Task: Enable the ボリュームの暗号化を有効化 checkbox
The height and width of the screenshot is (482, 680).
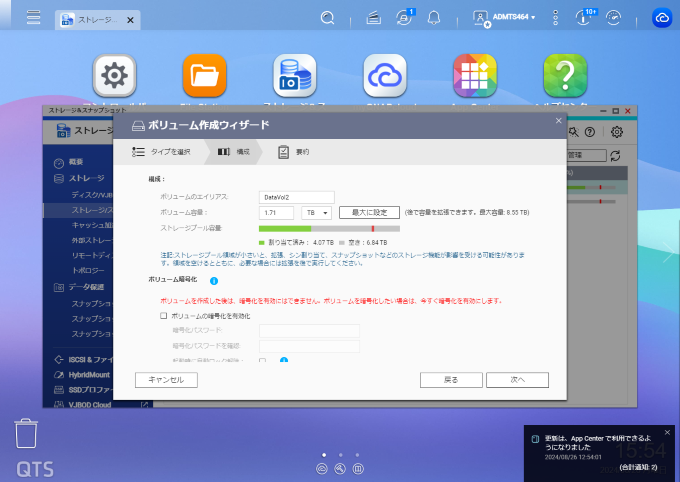Action: coord(163,316)
